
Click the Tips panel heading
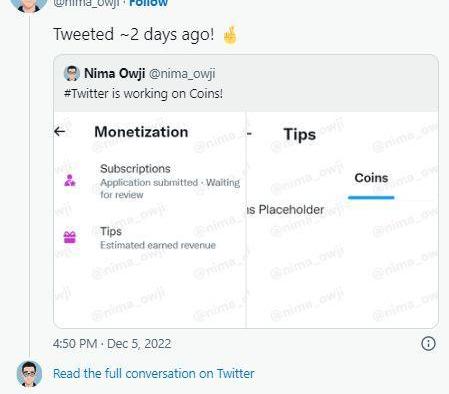(300, 135)
